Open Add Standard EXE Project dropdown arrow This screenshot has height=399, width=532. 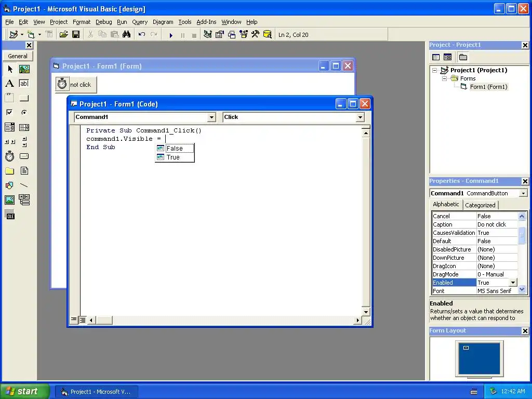[22, 35]
